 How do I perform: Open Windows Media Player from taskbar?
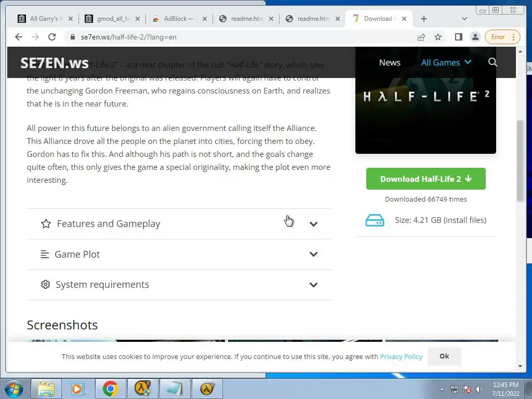tap(77, 389)
